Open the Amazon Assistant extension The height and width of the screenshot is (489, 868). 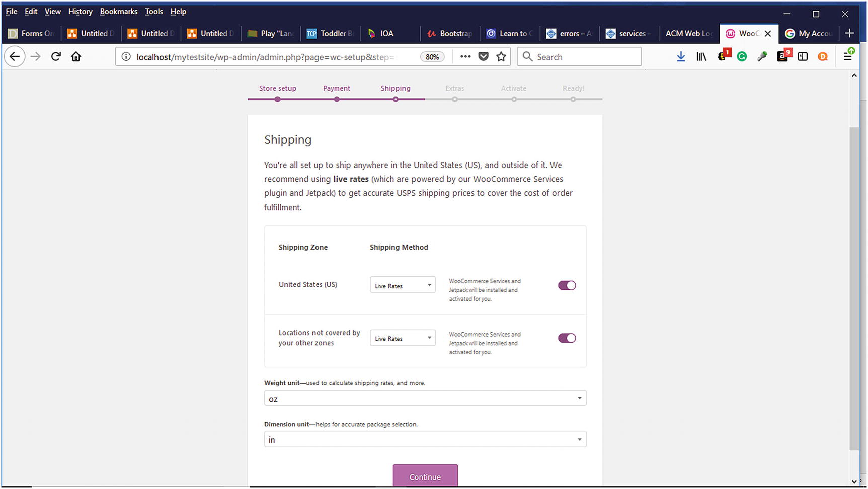(x=783, y=56)
